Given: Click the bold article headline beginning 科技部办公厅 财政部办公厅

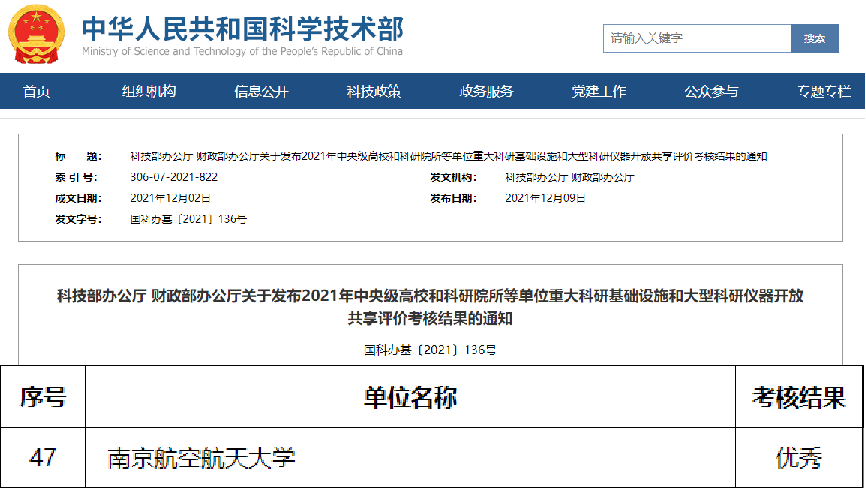Looking at the screenshot, I should click(x=430, y=307).
